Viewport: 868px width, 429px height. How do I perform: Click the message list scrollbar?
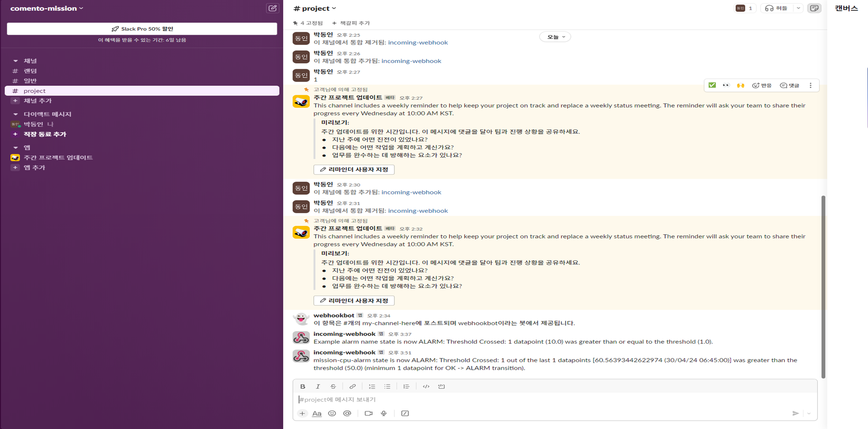click(x=823, y=286)
